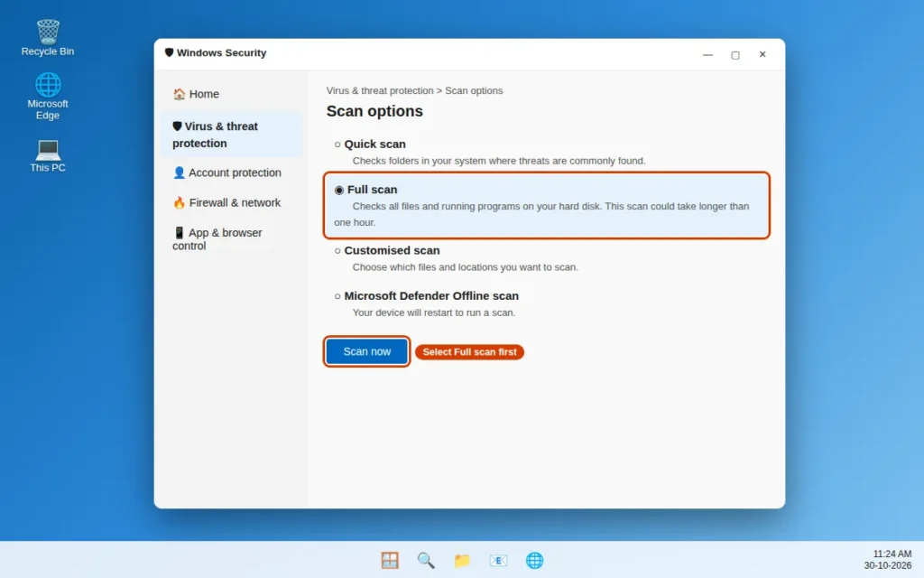Open the mail app icon in the taskbar

(x=498, y=560)
